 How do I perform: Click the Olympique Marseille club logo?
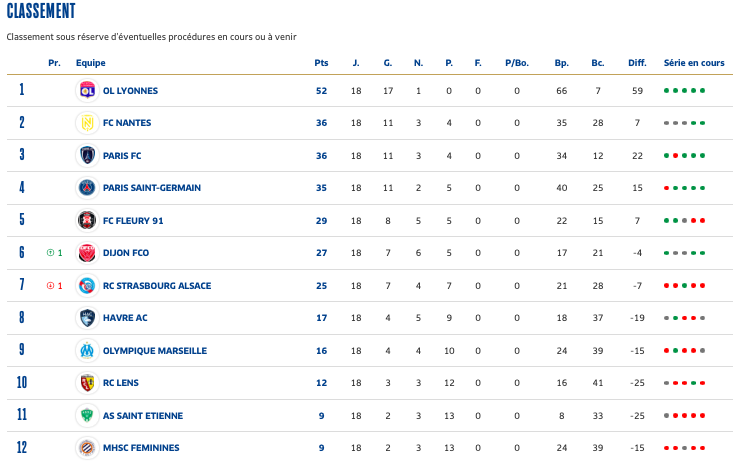(86, 350)
